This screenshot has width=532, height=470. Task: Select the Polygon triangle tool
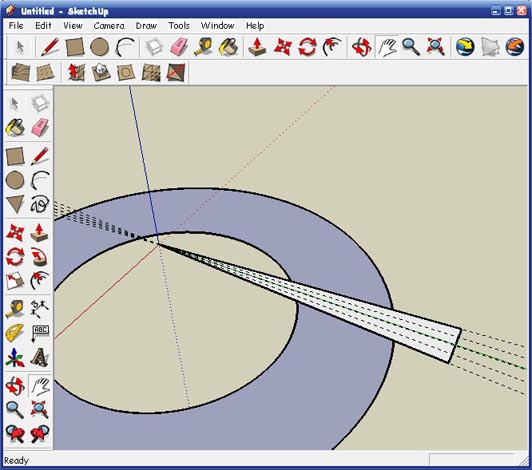click(x=15, y=204)
